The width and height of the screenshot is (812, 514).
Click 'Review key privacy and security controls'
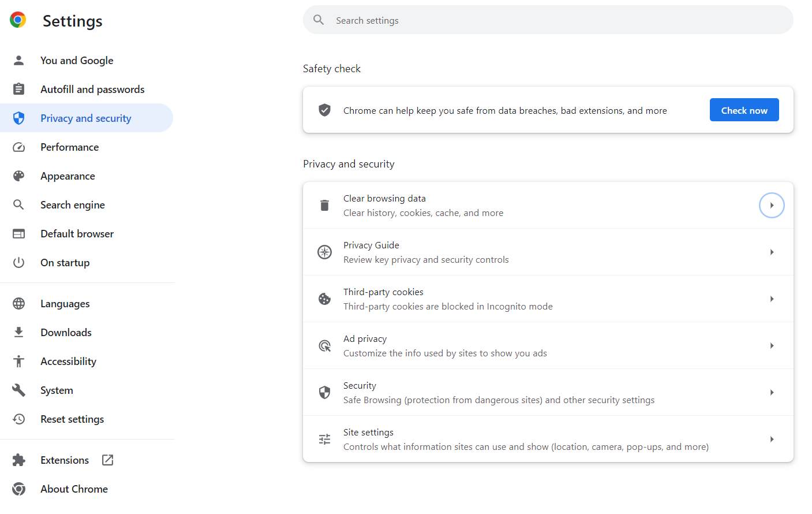click(x=426, y=259)
